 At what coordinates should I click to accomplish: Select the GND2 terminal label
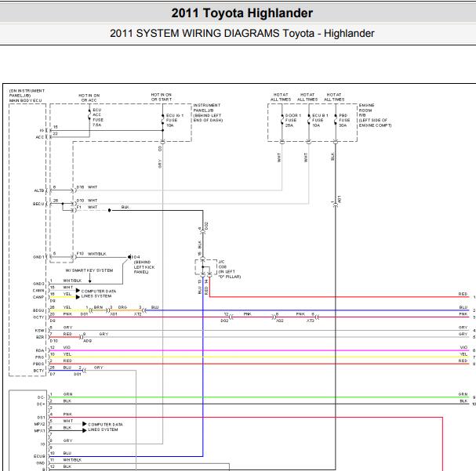pos(38,284)
